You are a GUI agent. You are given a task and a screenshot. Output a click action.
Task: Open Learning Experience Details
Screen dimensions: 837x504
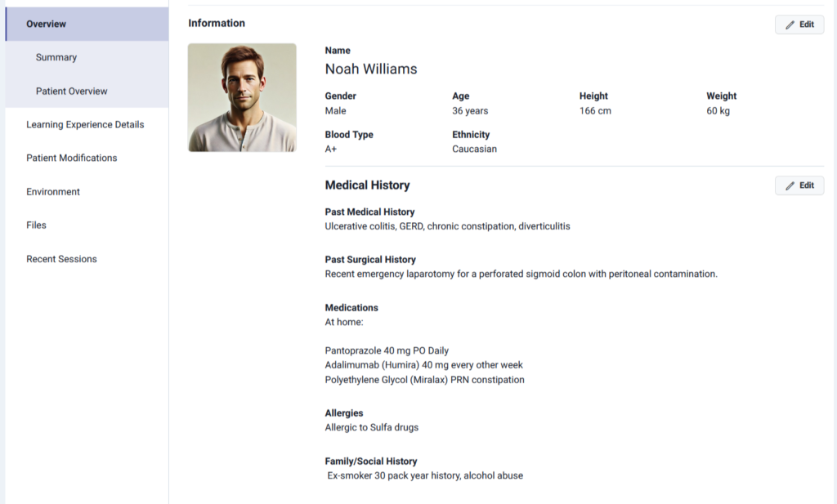coord(85,124)
